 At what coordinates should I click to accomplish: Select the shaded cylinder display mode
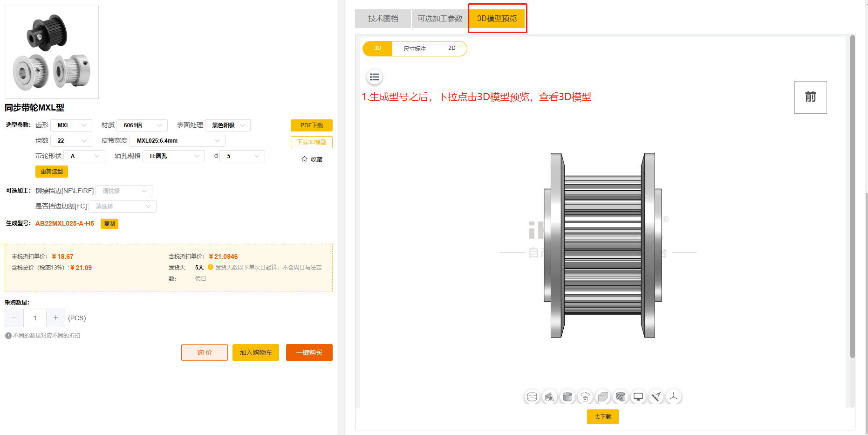[567, 397]
